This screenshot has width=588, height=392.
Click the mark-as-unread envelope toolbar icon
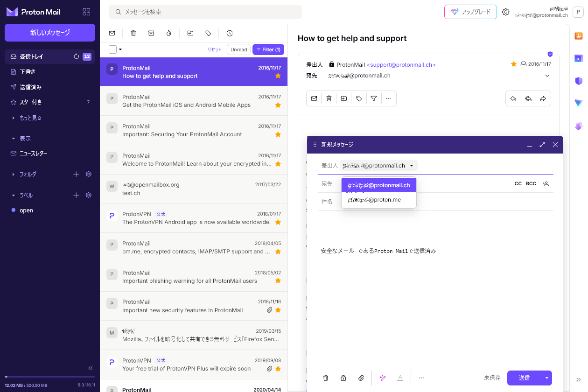[112, 33]
